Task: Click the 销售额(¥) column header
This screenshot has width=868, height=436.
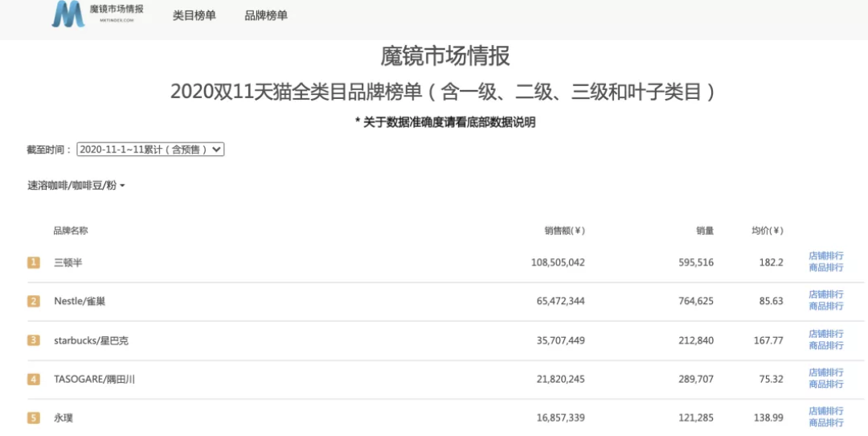Action: coord(565,230)
